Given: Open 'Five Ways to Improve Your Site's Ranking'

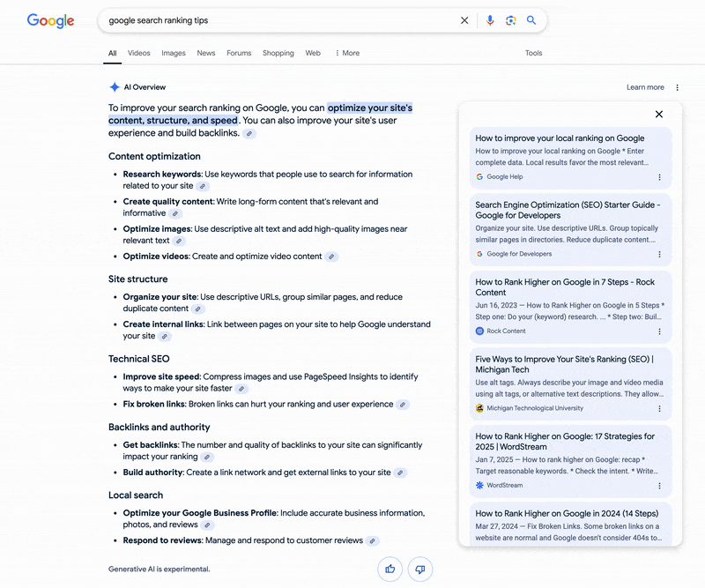Looking at the screenshot, I should pos(570,383).
